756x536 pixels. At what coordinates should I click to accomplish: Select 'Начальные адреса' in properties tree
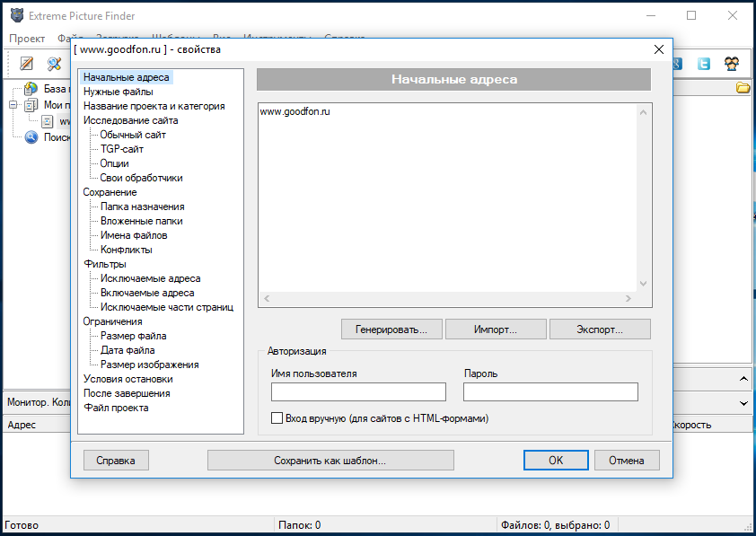click(x=127, y=77)
